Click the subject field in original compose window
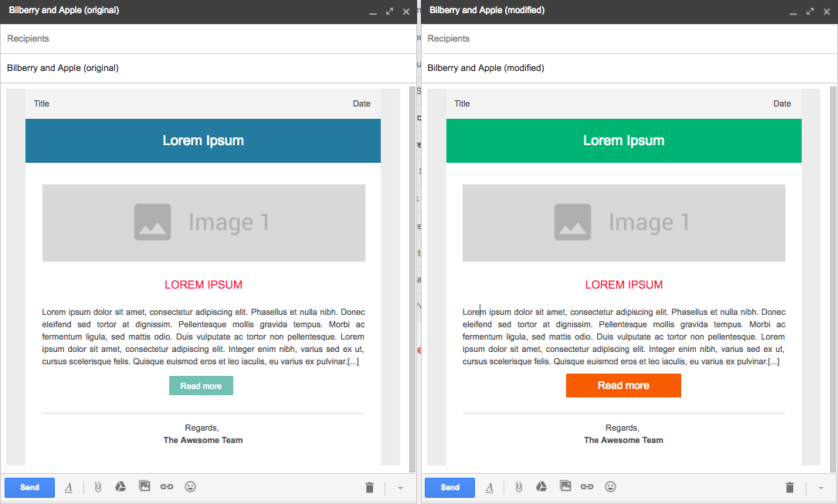Screen dimensions: 838x504 pos(209,68)
